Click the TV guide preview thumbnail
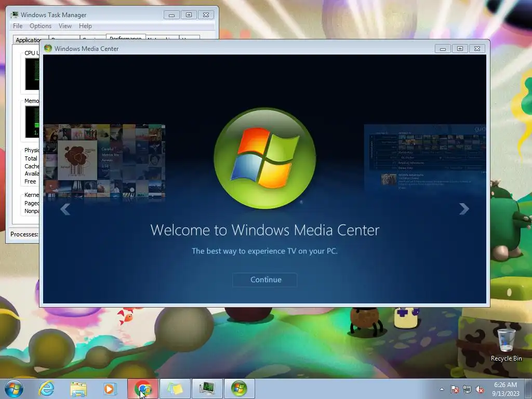This screenshot has height=399, width=532. pyautogui.click(x=425, y=158)
